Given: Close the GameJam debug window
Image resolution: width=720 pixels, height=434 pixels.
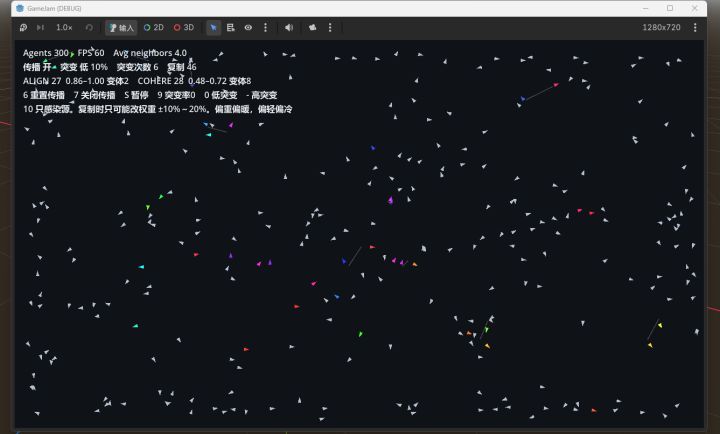Looking at the screenshot, I should point(695,8).
